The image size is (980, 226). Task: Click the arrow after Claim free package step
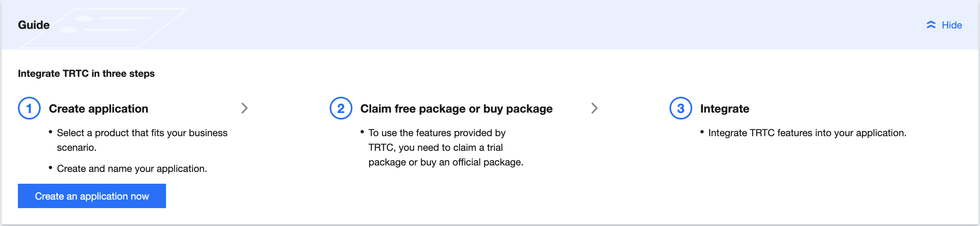pyautogui.click(x=595, y=108)
